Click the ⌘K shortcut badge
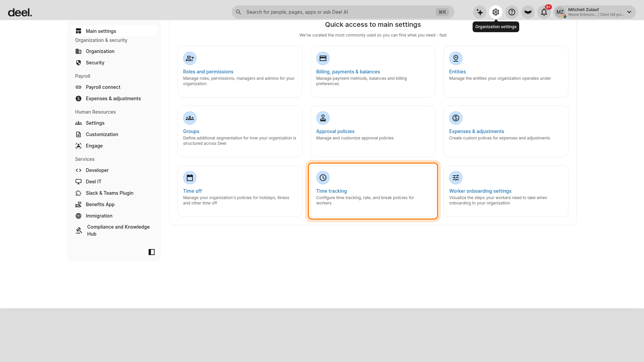 pyautogui.click(x=442, y=12)
